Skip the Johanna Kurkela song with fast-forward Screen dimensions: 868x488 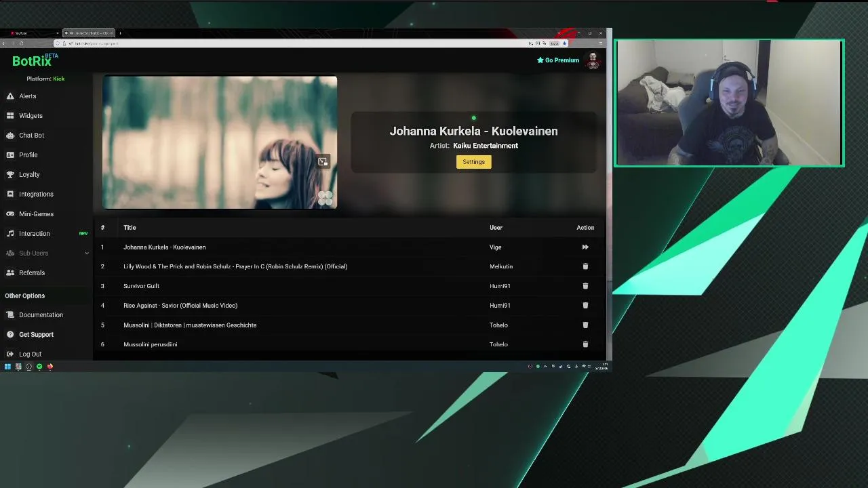pyautogui.click(x=585, y=247)
